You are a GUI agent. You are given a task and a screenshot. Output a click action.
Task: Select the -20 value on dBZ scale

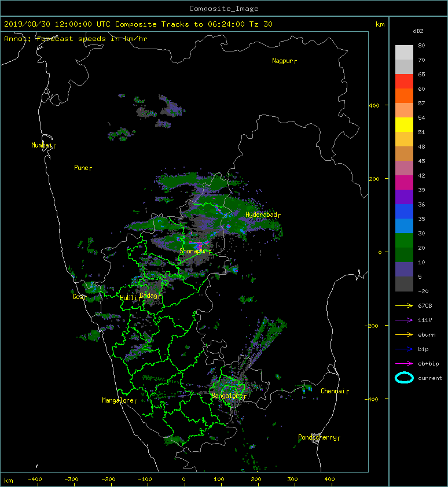(x=423, y=292)
